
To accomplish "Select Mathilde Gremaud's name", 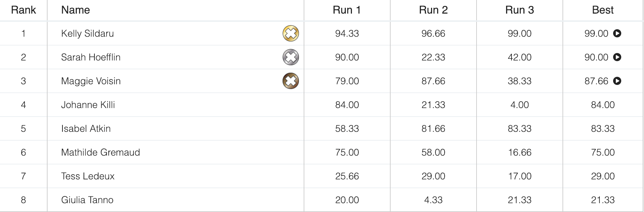I will 100,152.
